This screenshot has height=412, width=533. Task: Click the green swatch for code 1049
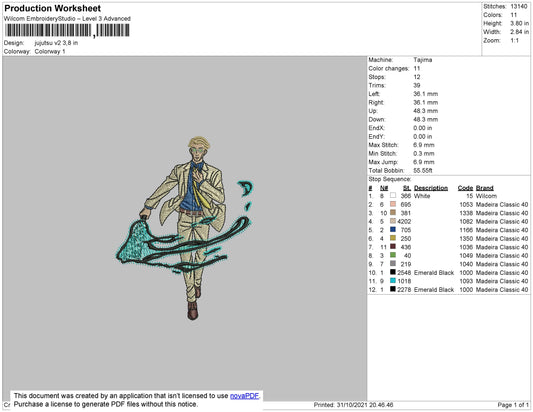point(393,255)
